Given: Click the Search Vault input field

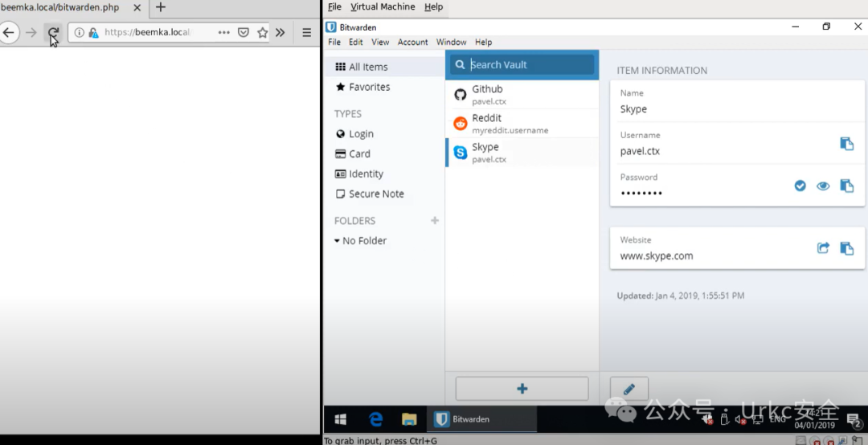Looking at the screenshot, I should tap(522, 65).
